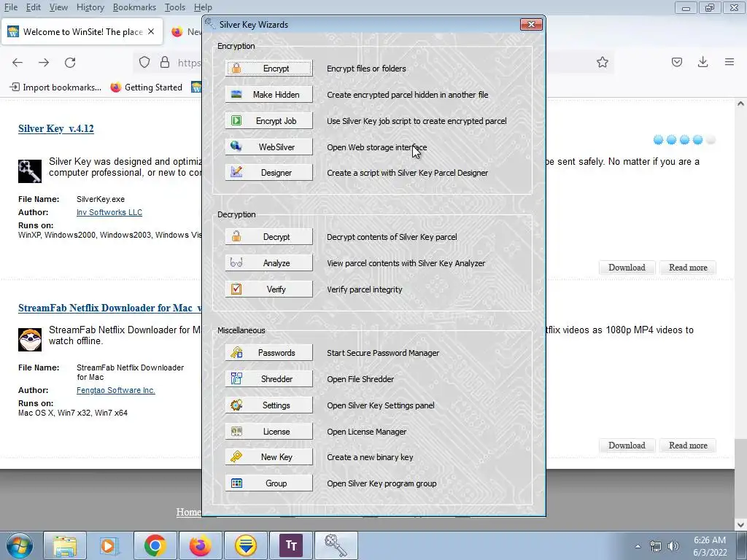Create a New Key
Viewport: 747px width, 560px height.
tap(268, 457)
